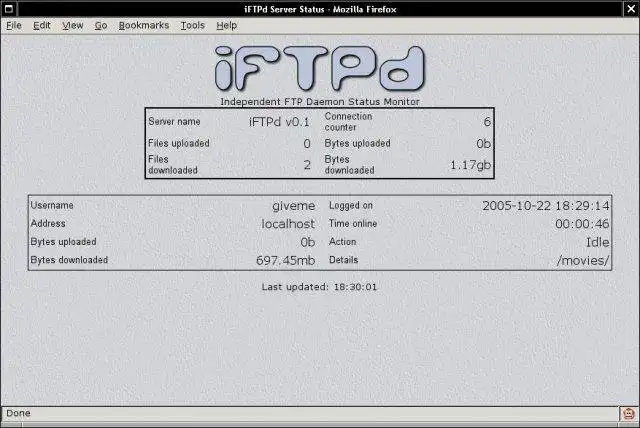
Task: Click the 'Username' label
Action: click(52, 205)
